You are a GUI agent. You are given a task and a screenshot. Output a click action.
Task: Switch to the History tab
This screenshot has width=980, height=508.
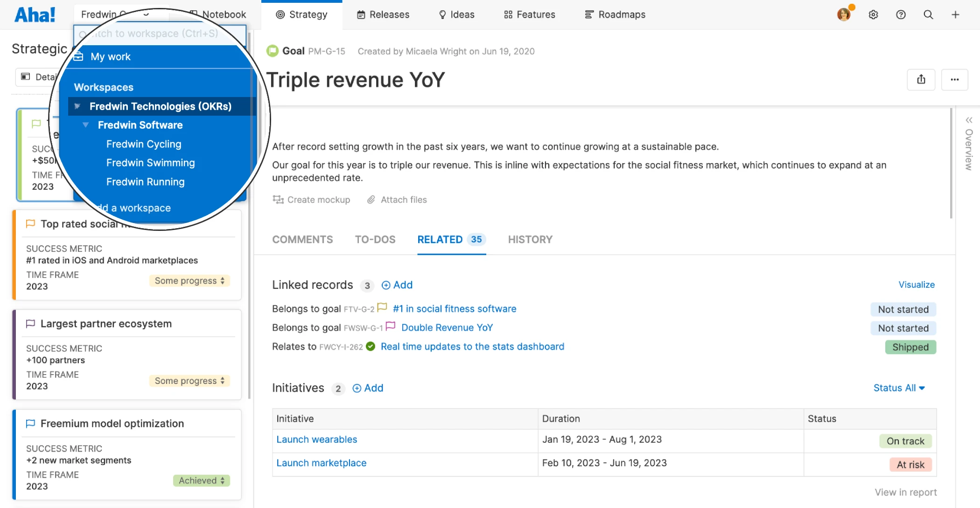click(x=530, y=239)
